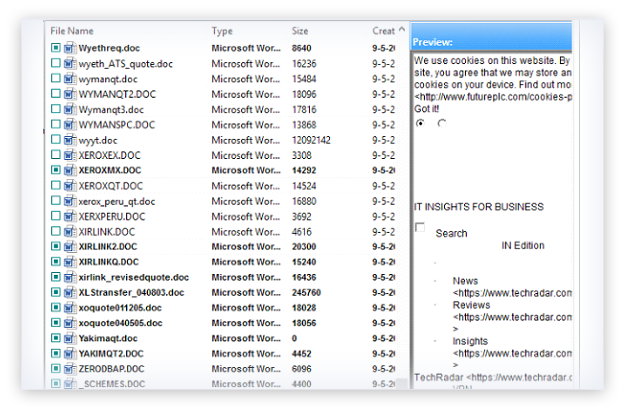Click the Word icon for XEROXMX.DOC
The width and height of the screenshot is (624, 409).
tap(69, 170)
